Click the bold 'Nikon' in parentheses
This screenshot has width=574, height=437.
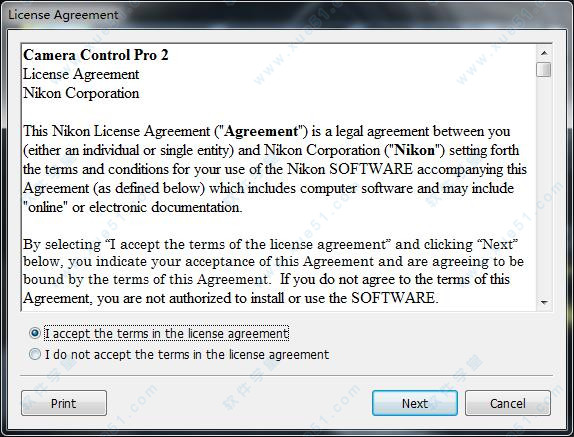pos(414,150)
